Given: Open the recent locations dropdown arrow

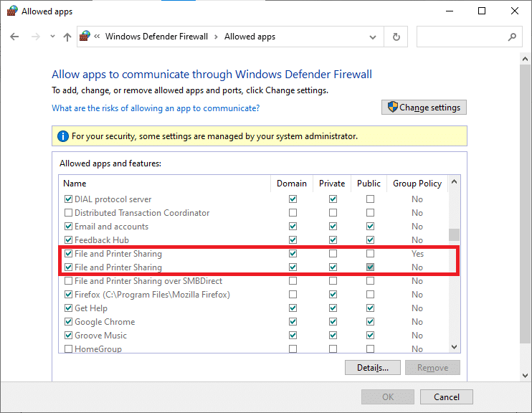Looking at the screenshot, I should click(x=51, y=37).
